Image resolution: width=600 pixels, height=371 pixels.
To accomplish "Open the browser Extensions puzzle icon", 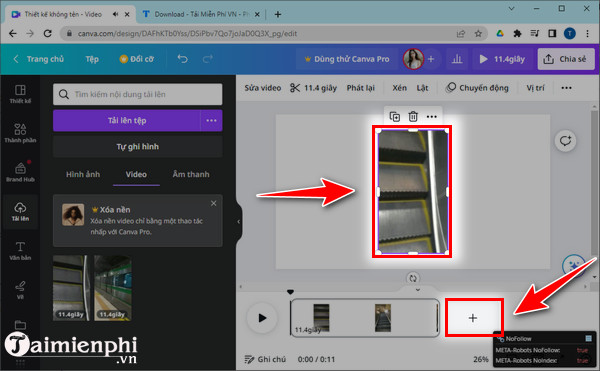I will (x=517, y=34).
